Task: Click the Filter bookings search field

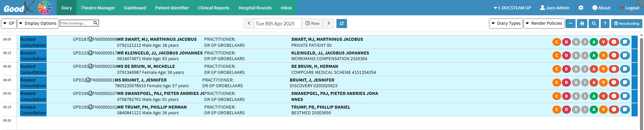Action: click(x=79, y=23)
